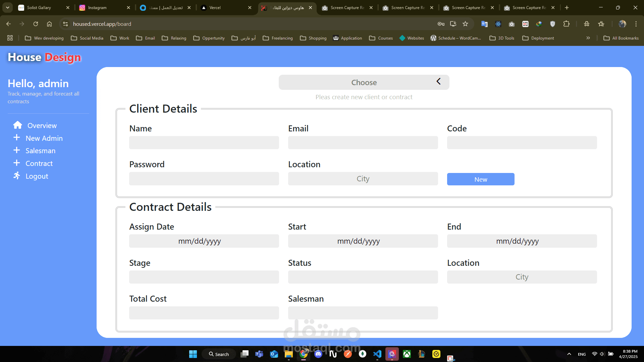Click the plus icon beside Salesman

[x=16, y=150]
